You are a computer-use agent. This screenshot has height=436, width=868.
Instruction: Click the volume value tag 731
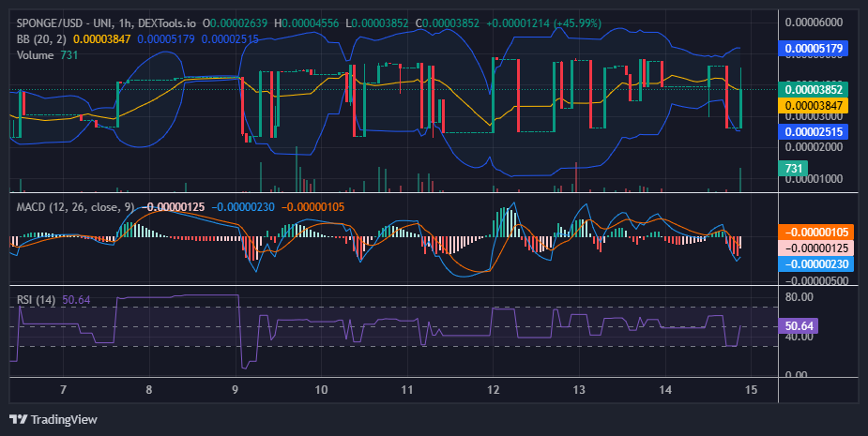coord(793,168)
